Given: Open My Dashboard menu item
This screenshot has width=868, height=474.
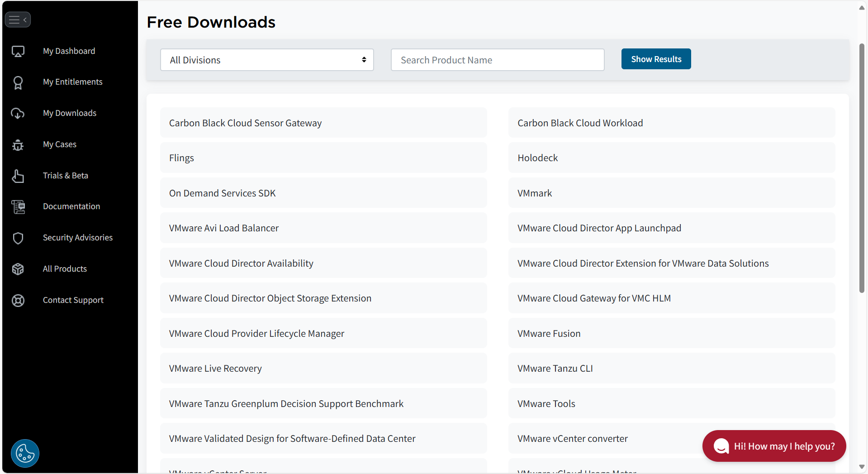Looking at the screenshot, I should 69,51.
